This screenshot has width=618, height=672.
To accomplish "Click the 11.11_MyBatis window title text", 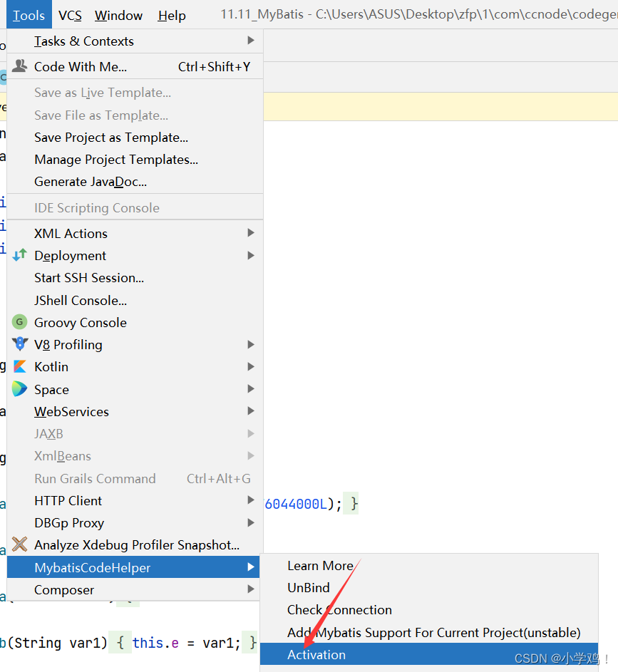I will (x=262, y=14).
